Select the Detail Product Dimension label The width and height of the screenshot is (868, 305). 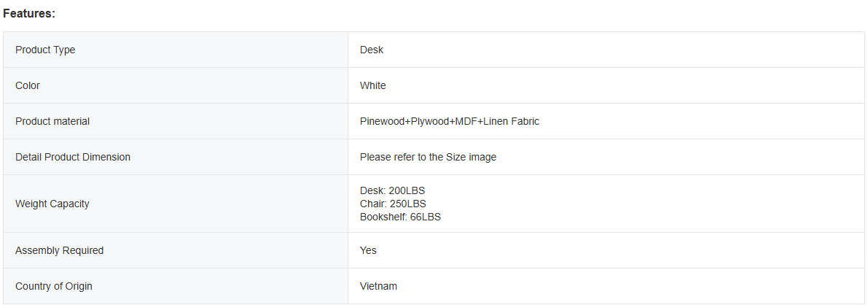pos(73,157)
